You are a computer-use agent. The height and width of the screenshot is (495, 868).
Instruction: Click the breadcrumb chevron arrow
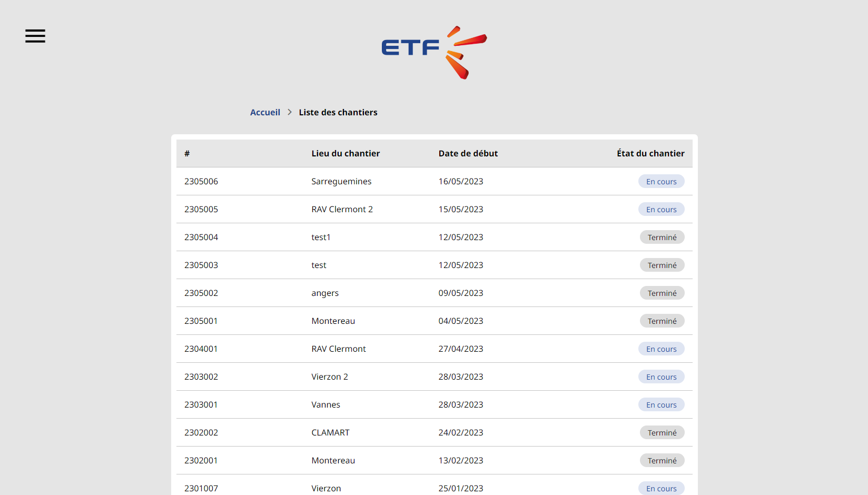click(289, 112)
